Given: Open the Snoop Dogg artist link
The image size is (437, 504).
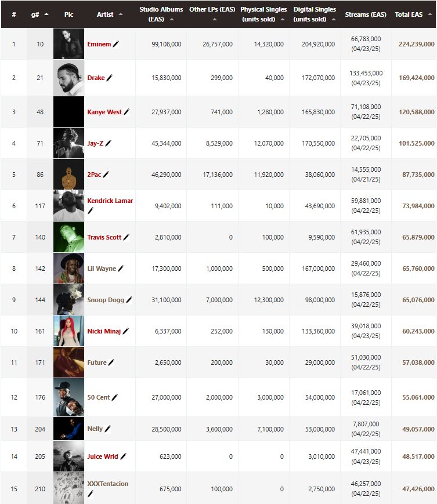Looking at the screenshot, I should (106, 300).
